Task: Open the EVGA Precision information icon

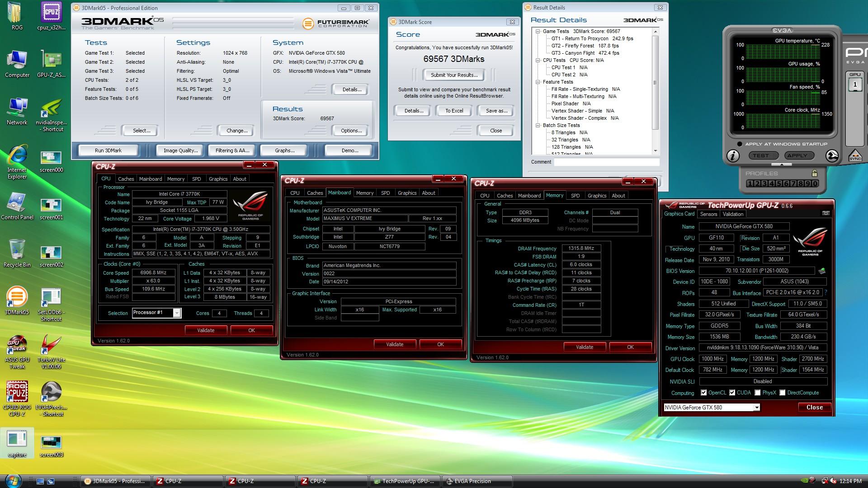Action: pyautogui.click(x=733, y=156)
